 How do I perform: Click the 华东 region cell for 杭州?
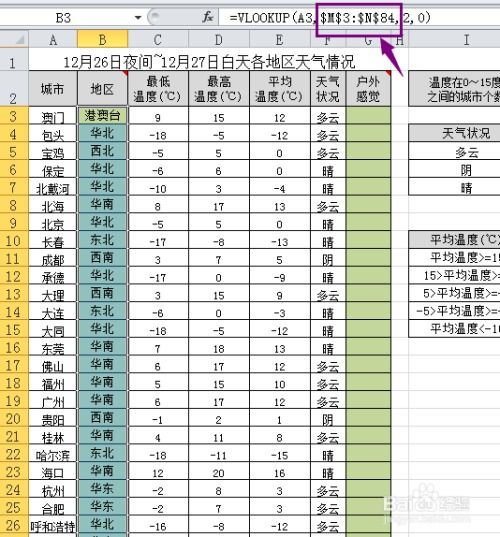coord(102,490)
